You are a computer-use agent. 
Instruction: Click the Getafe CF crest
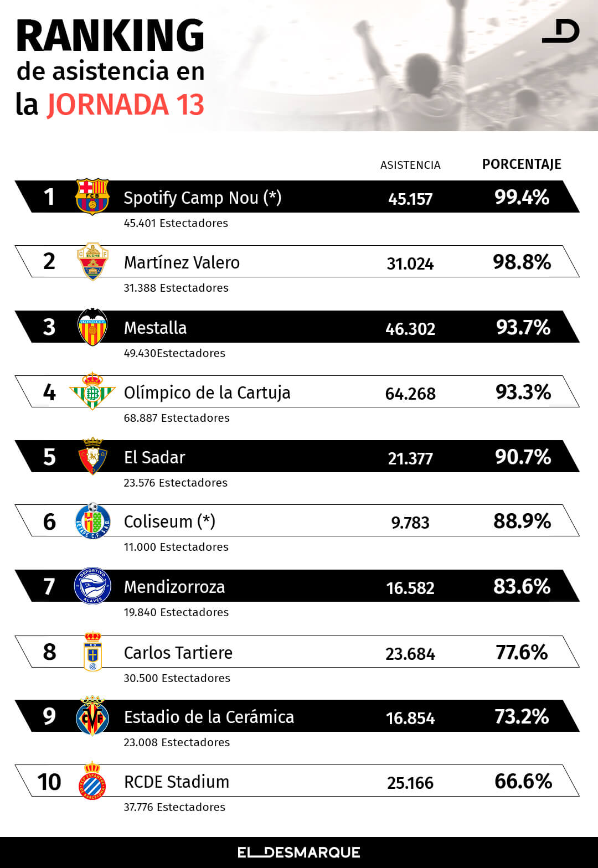tap(92, 521)
